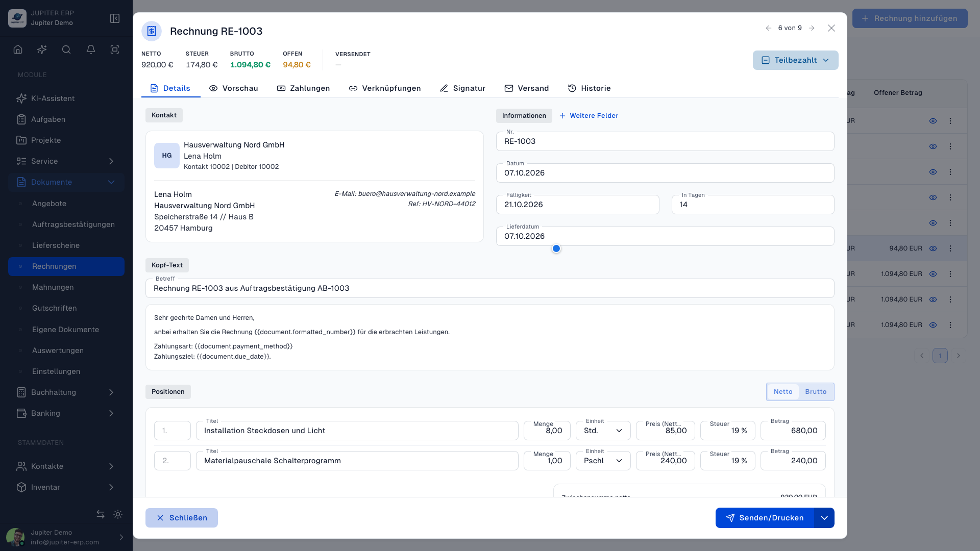The image size is (980, 551).
Task: Expand Senden/Drucken options arrow
Action: 824,518
